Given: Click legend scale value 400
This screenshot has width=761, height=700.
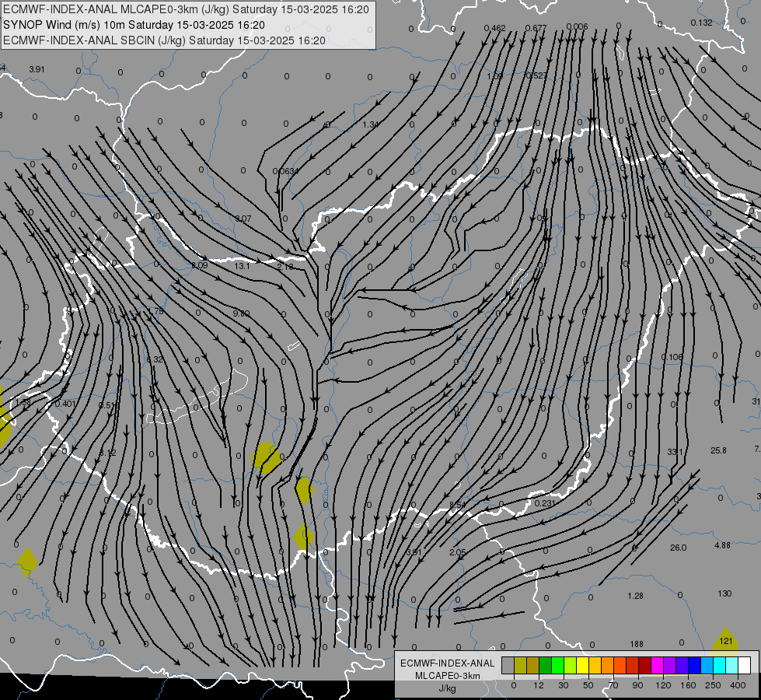Looking at the screenshot, I should click(x=738, y=685).
